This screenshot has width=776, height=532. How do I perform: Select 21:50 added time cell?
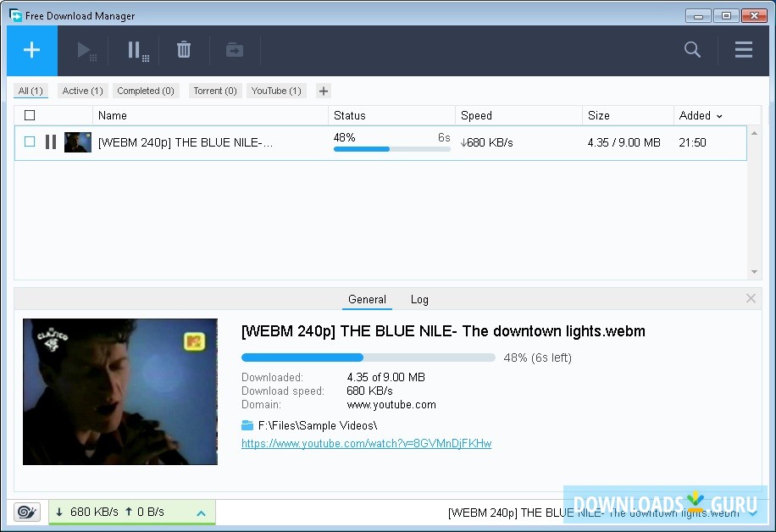[692, 142]
